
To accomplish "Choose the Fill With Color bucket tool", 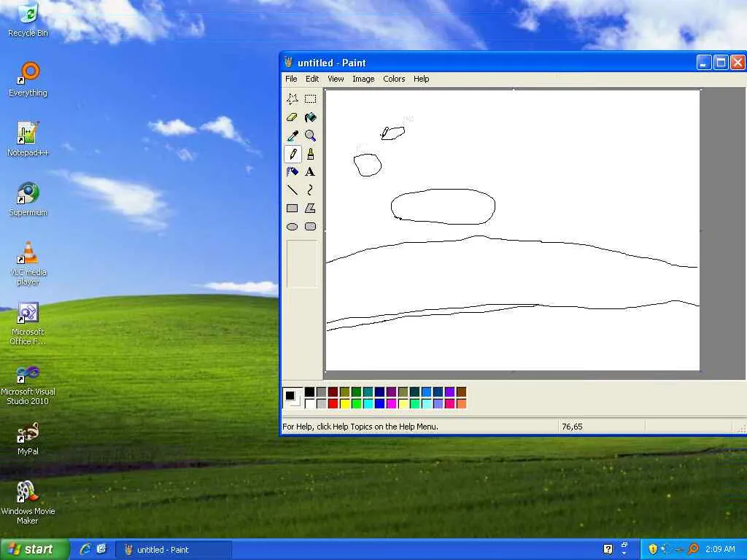I will coord(311,117).
